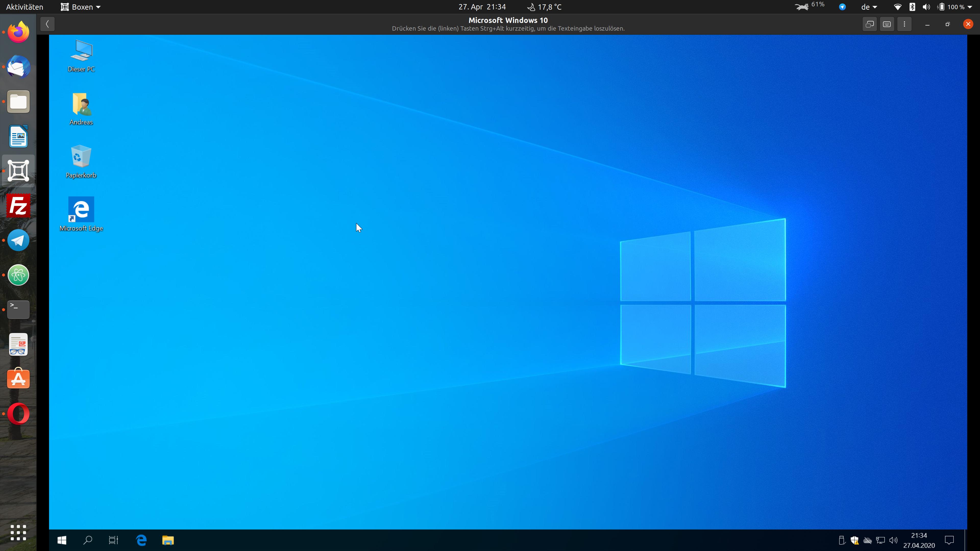Open the document viewer dock icon with glasses
980x551 pixels.
point(18,345)
